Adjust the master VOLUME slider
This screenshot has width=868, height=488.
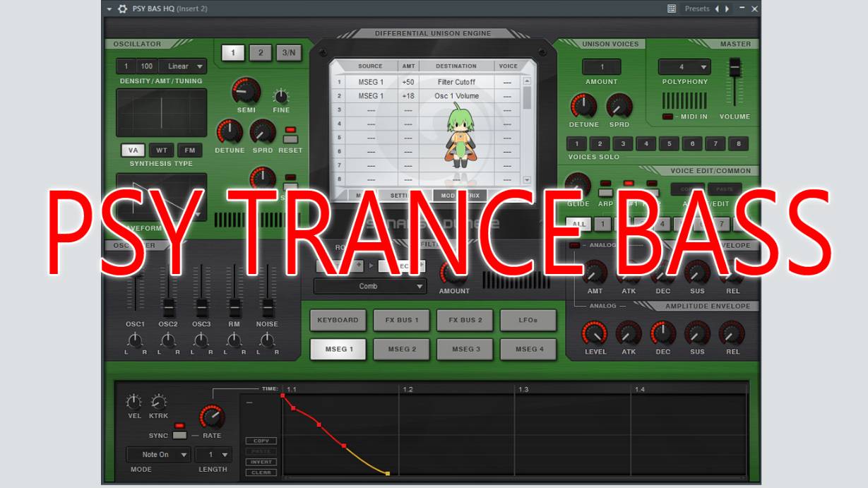735,69
